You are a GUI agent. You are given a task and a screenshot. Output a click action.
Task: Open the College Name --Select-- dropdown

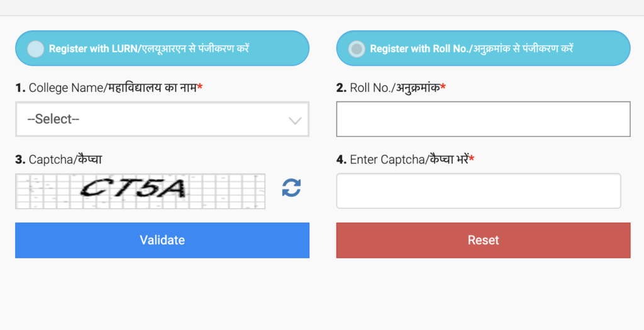[x=162, y=119]
